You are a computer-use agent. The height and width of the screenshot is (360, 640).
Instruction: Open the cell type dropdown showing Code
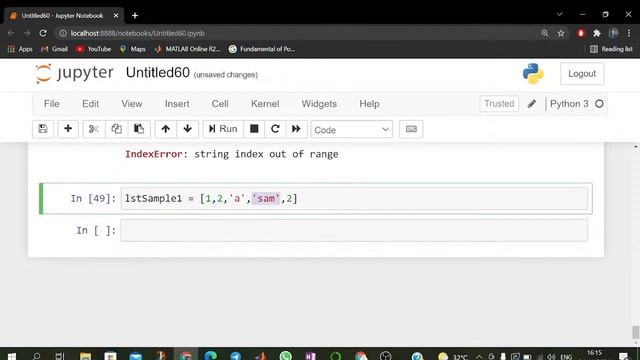tap(351, 129)
